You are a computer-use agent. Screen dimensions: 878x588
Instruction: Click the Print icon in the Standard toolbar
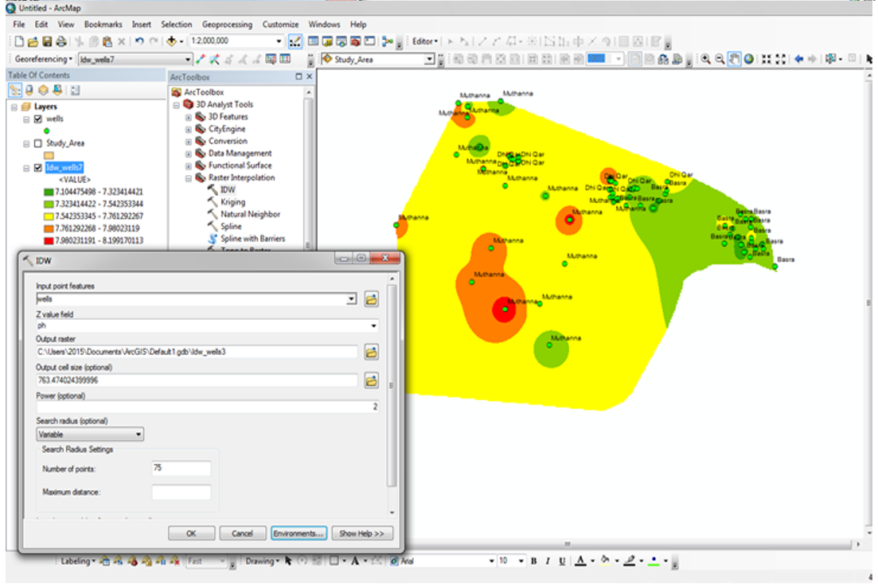pos(61,41)
